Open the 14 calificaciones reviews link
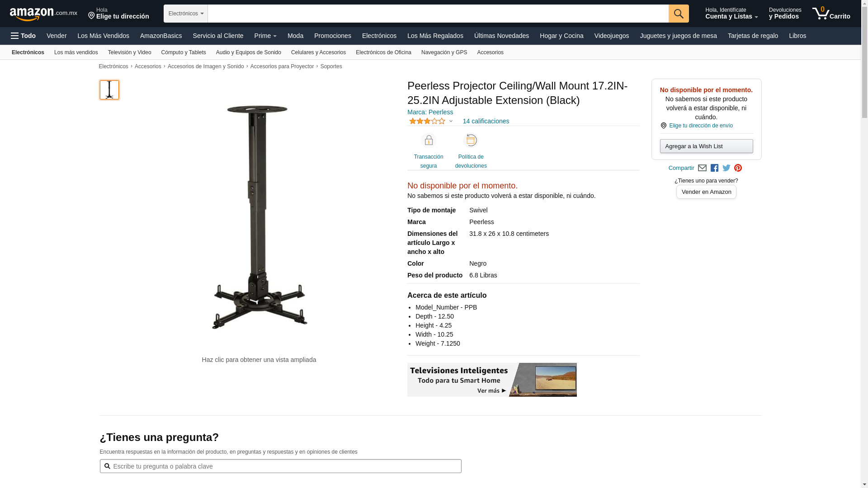868x488 pixels. click(486, 121)
